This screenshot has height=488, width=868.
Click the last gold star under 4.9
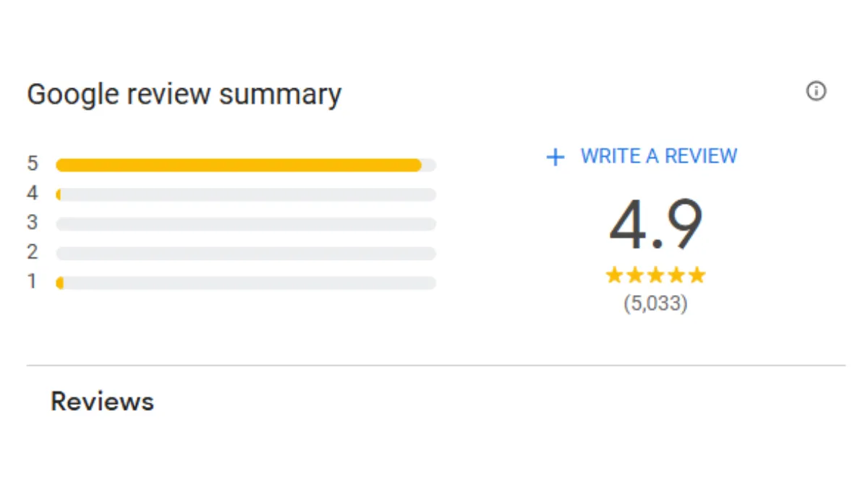coord(697,275)
